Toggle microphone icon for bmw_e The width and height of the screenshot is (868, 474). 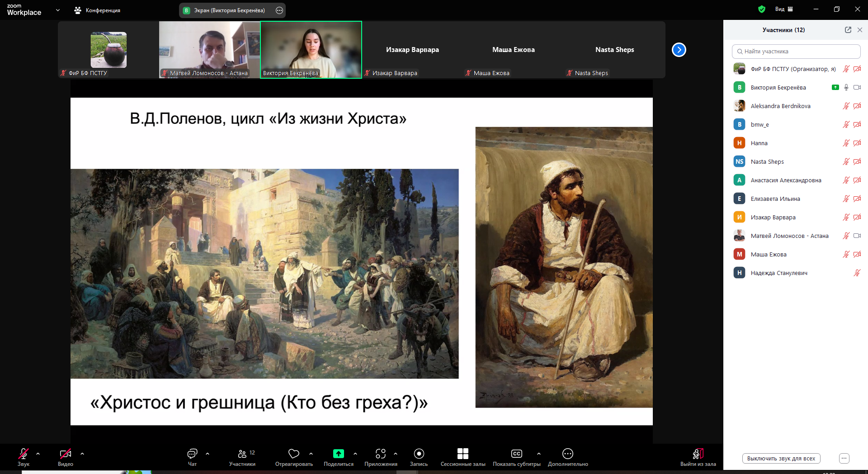(x=846, y=124)
